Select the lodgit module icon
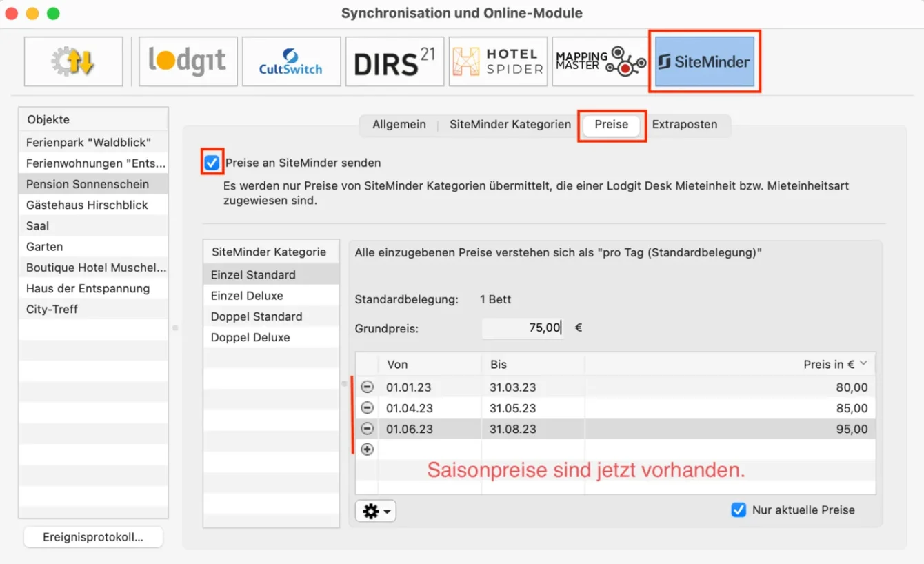 click(x=188, y=61)
